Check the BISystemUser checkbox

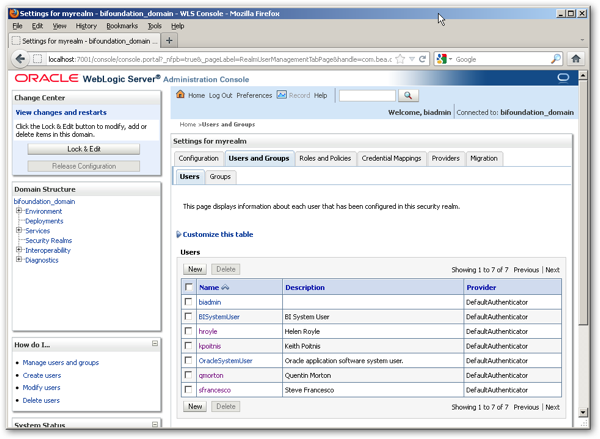[x=188, y=316]
